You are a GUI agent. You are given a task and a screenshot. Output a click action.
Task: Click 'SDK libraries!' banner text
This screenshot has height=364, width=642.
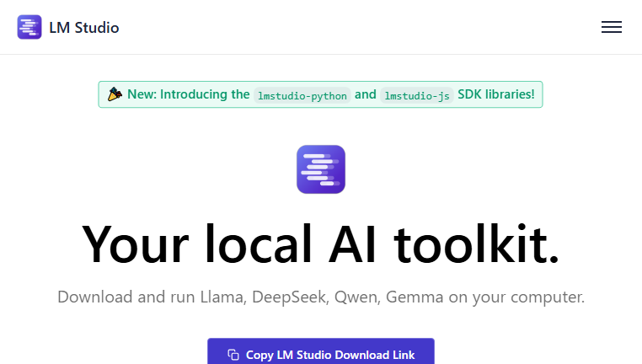[x=496, y=94]
